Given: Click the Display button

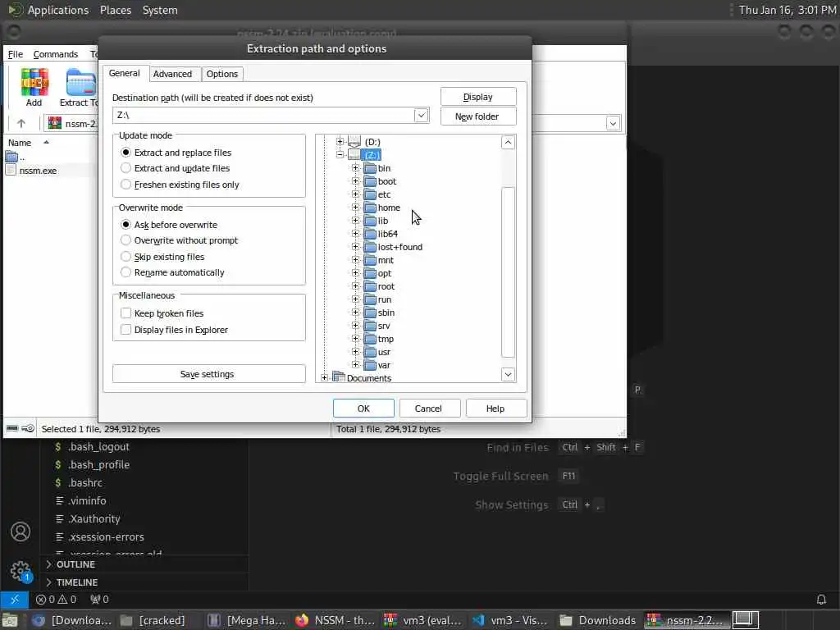Looking at the screenshot, I should coord(478,97).
